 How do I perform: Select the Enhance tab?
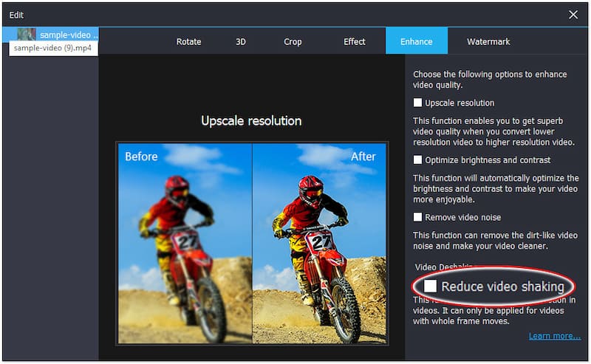416,41
